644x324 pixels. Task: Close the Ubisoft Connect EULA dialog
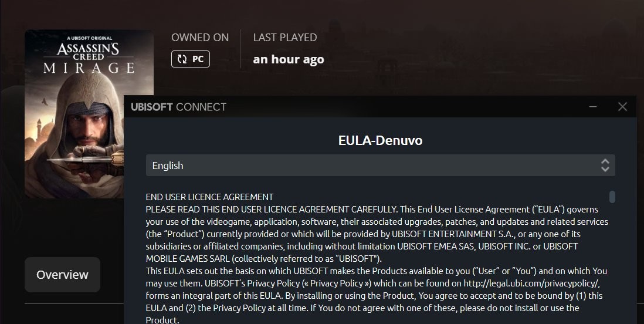point(623,107)
